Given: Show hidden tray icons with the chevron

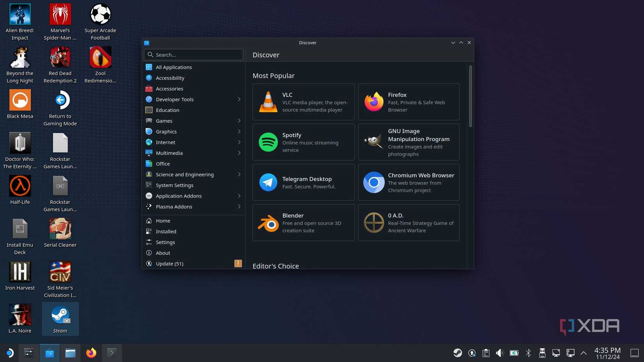Looking at the screenshot, I should pyautogui.click(x=584, y=353).
